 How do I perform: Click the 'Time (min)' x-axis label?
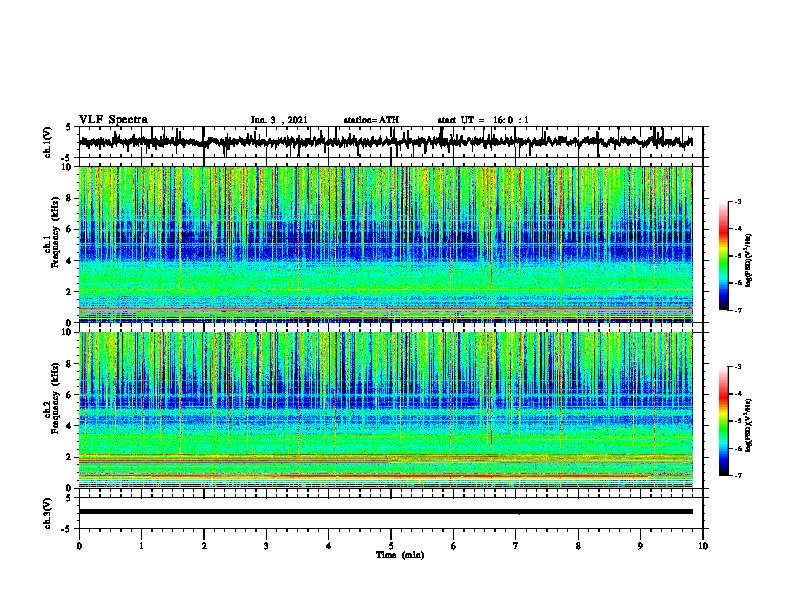[x=400, y=555]
